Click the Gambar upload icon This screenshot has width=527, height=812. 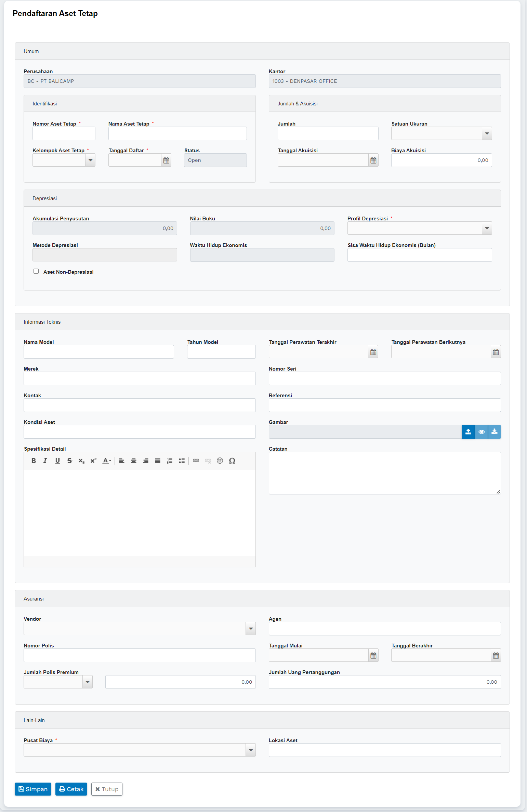[x=468, y=432]
